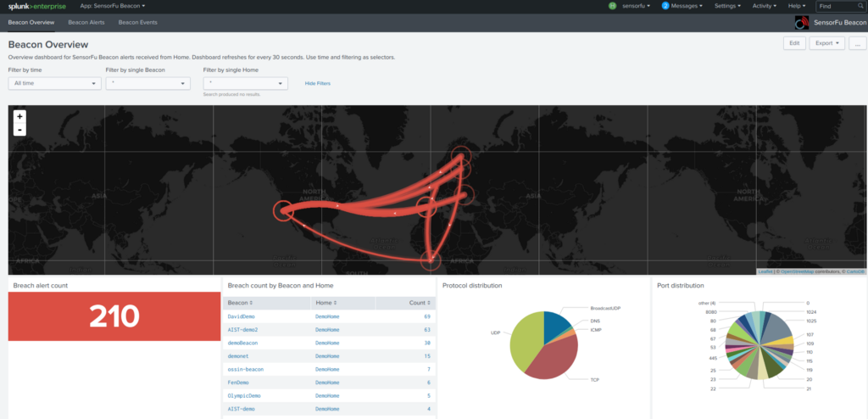Image resolution: width=868 pixels, height=419 pixels.
Task: Expand the Filter by single Beacon dropdown
Action: click(148, 84)
